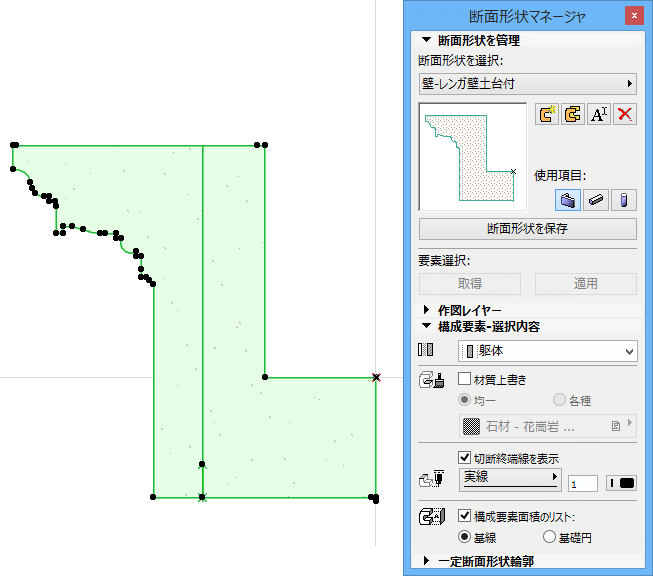
Task: Create a new profile with the new icon
Action: (x=546, y=114)
